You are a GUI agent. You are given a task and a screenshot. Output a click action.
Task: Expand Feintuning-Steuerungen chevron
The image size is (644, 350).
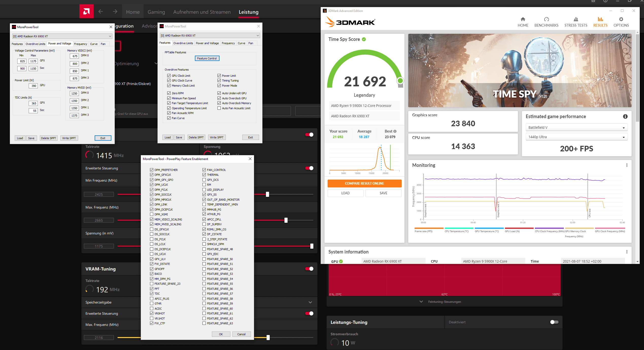[421, 301]
